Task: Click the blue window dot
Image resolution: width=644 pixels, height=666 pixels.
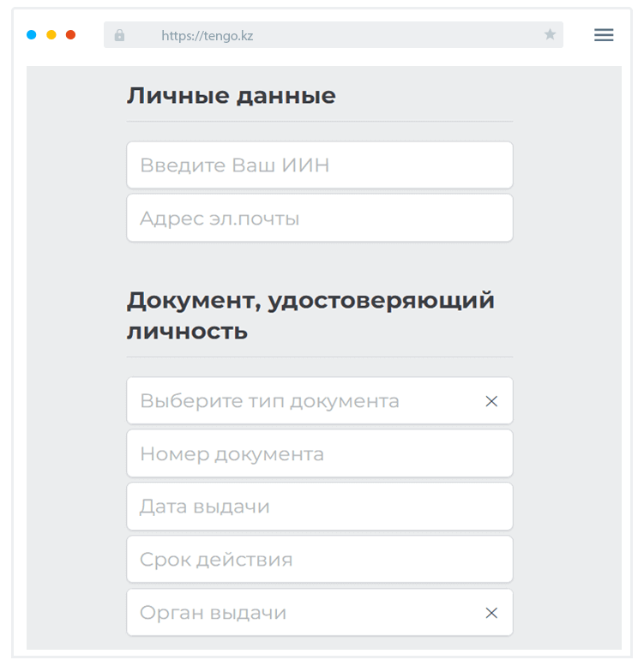Action: pos(32,35)
